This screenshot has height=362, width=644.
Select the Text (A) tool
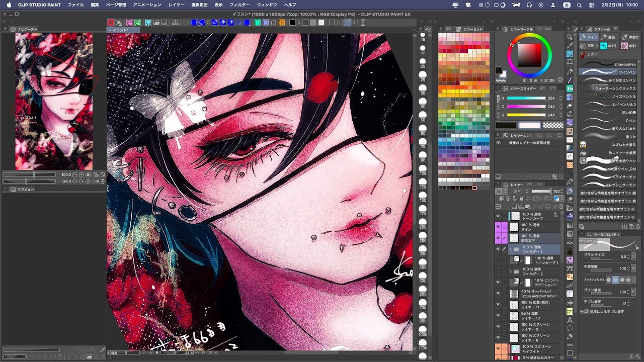click(570, 320)
